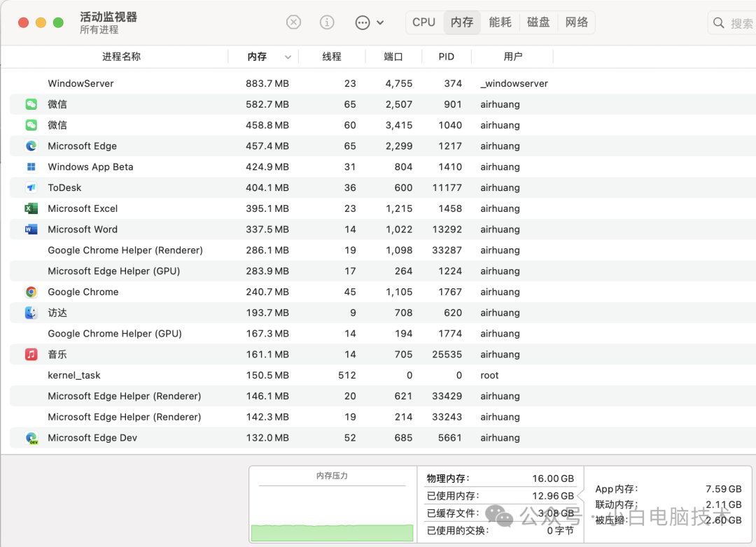The height and width of the screenshot is (547, 756).
Task: Click the Windows App Beta name label
Action: [90, 166]
